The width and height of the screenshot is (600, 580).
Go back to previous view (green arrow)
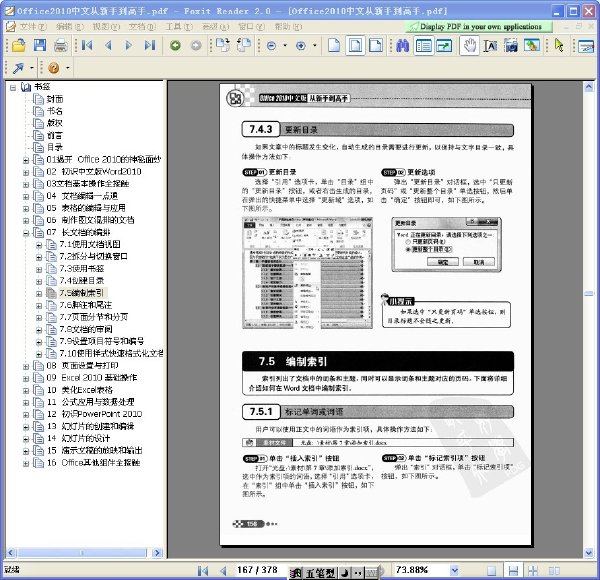coord(175,46)
